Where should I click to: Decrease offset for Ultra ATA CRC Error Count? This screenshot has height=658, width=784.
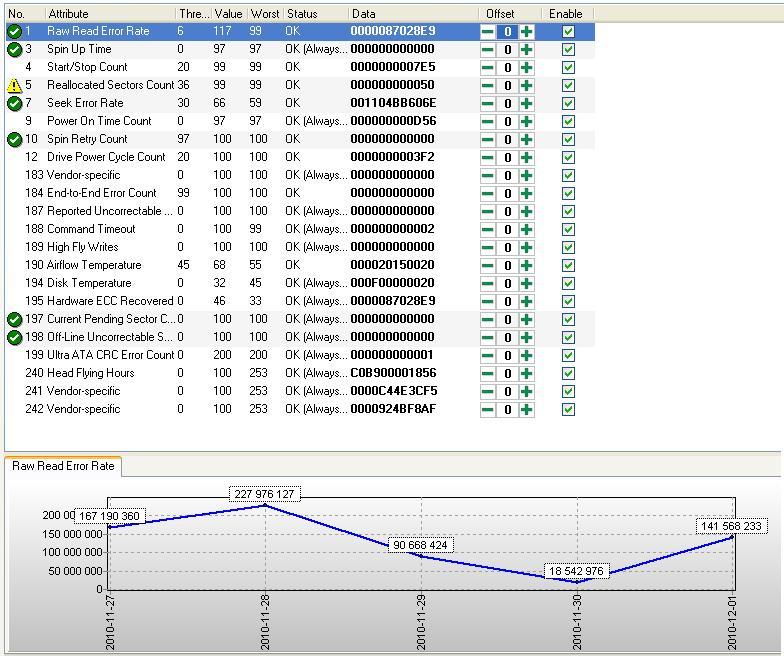point(488,356)
